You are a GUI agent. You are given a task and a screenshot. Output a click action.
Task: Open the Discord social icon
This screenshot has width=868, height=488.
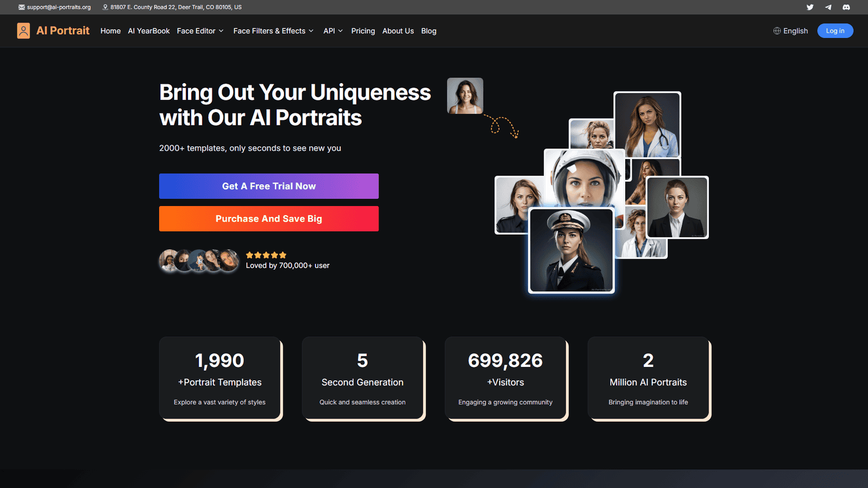[x=846, y=7]
